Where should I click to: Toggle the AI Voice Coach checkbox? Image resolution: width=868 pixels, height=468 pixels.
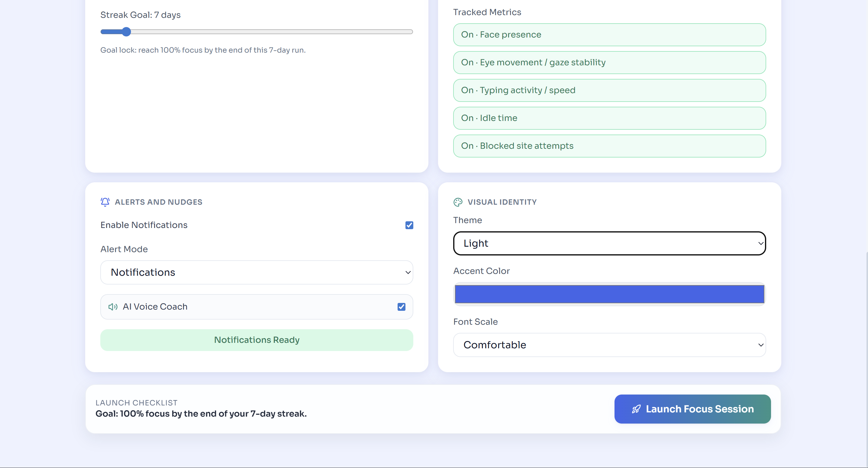click(401, 307)
